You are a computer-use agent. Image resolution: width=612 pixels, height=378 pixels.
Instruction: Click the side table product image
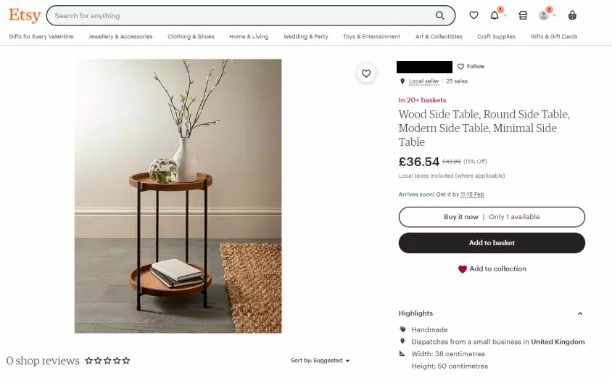178,196
